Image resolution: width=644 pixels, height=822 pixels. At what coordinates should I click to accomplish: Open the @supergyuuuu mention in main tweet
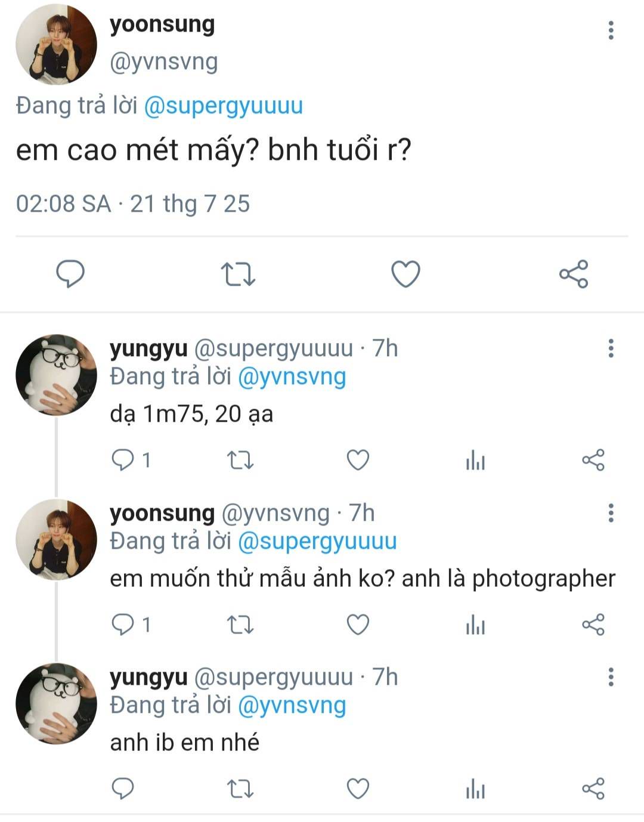coord(224,106)
